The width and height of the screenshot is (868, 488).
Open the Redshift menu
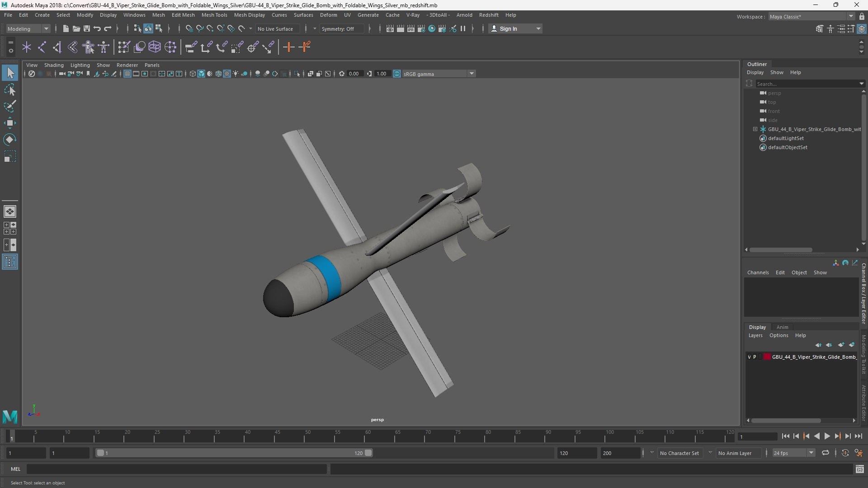tap(489, 15)
